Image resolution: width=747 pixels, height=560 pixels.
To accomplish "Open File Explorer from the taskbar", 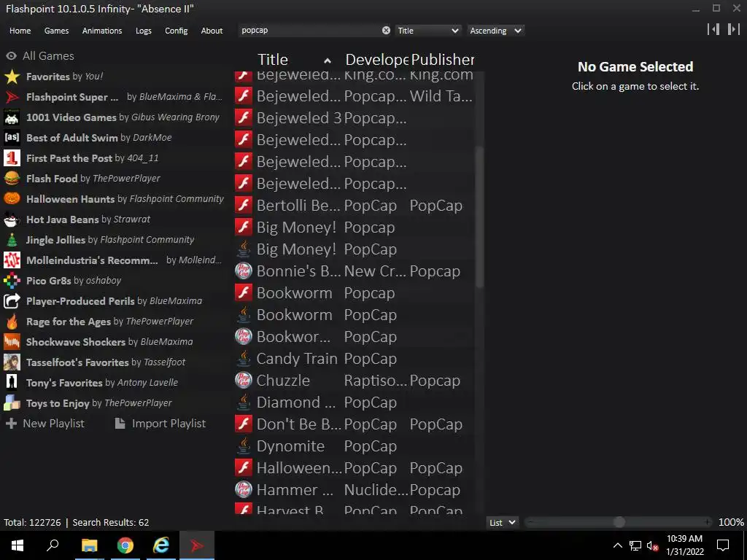I will click(89, 545).
